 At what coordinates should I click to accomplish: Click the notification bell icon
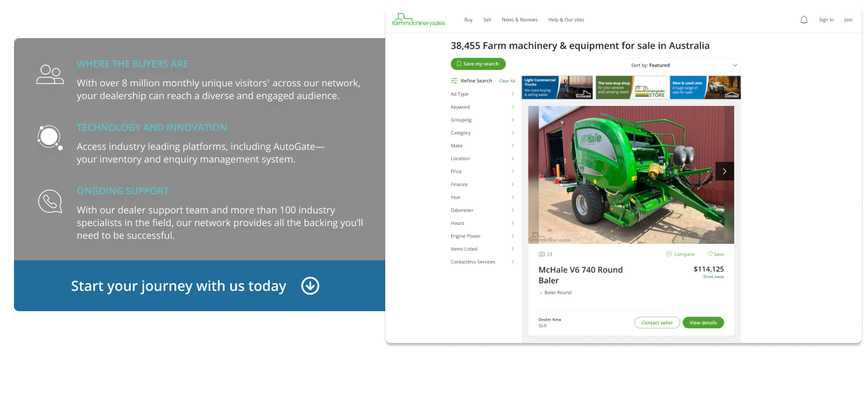(x=804, y=20)
